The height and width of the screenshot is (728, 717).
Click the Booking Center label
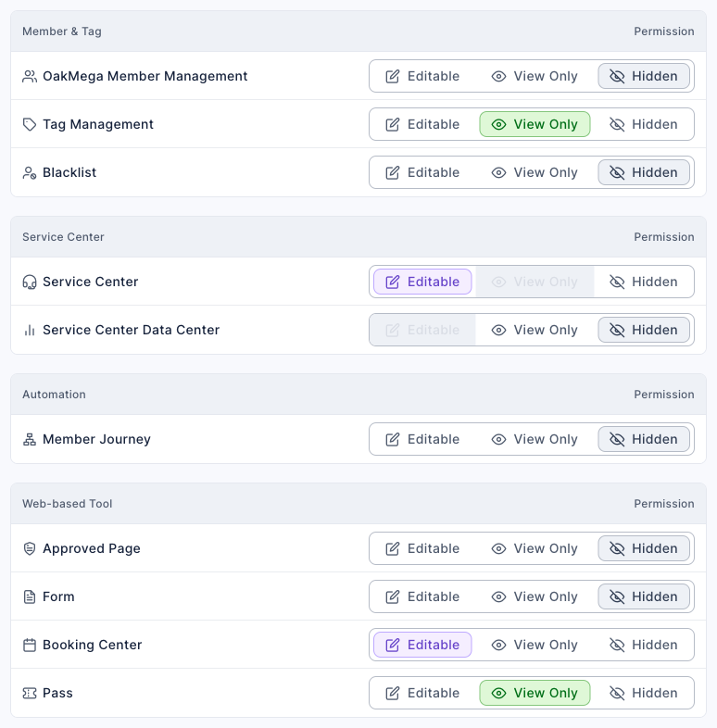[x=93, y=645]
